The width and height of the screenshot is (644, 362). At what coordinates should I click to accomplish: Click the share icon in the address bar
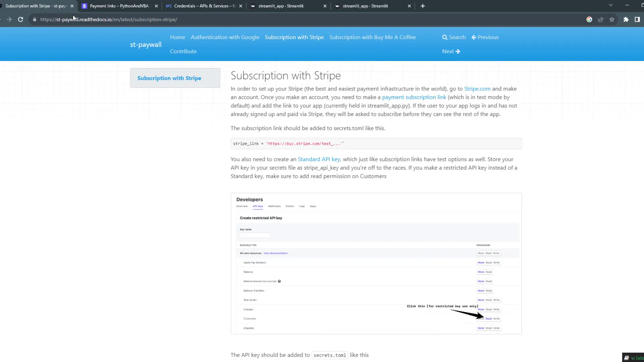click(x=600, y=19)
